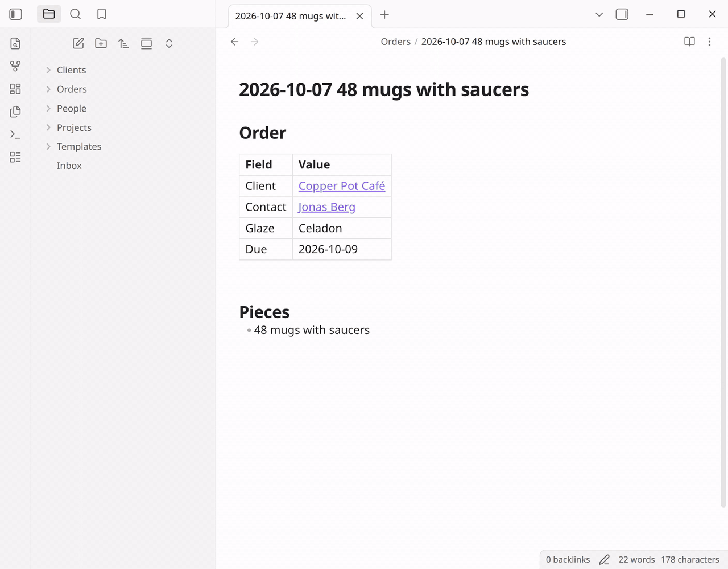Expand all folders in file explorer

(169, 43)
